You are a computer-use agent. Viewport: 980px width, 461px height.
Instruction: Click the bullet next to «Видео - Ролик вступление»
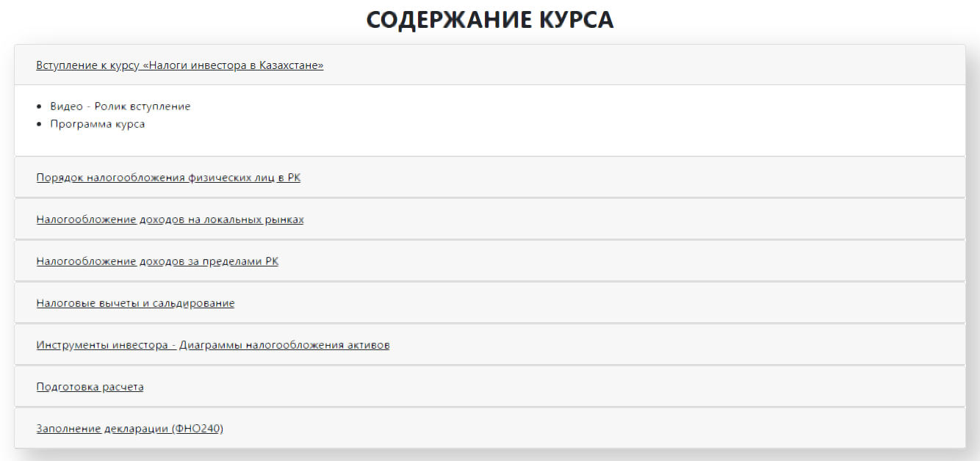39,107
